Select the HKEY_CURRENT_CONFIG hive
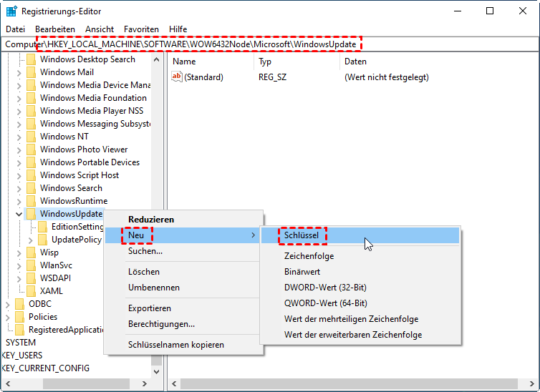The width and height of the screenshot is (540, 392). pyautogui.click(x=45, y=368)
